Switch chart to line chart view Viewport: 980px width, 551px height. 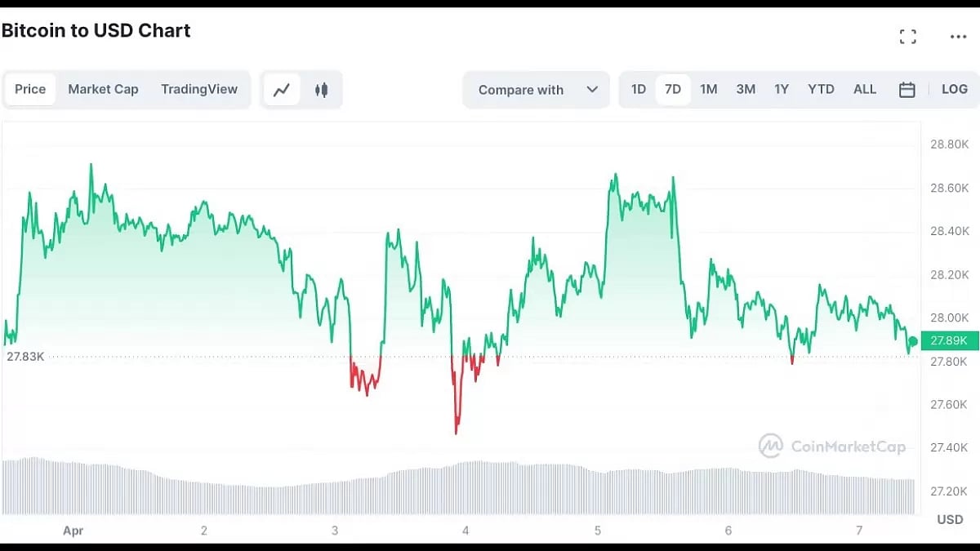click(x=281, y=90)
